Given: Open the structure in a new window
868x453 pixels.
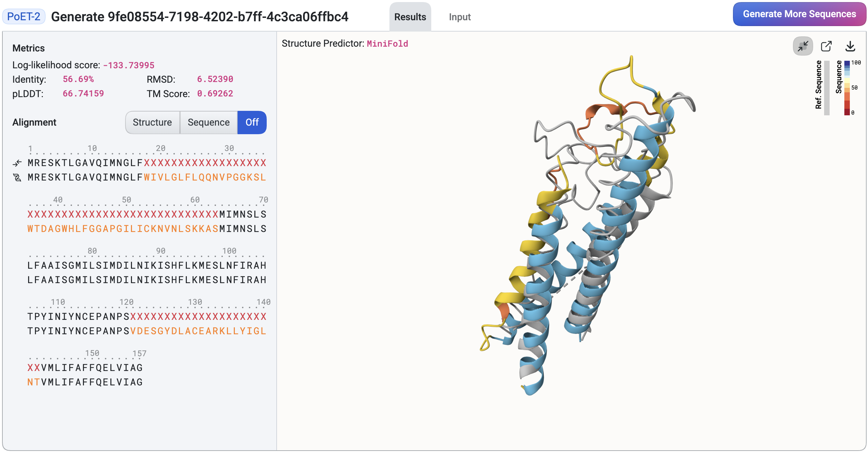Looking at the screenshot, I should click(x=827, y=46).
